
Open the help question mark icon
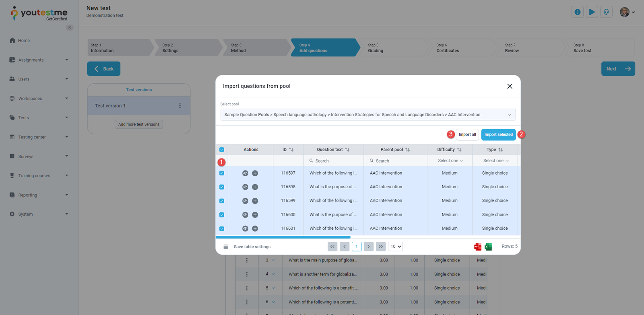click(577, 12)
